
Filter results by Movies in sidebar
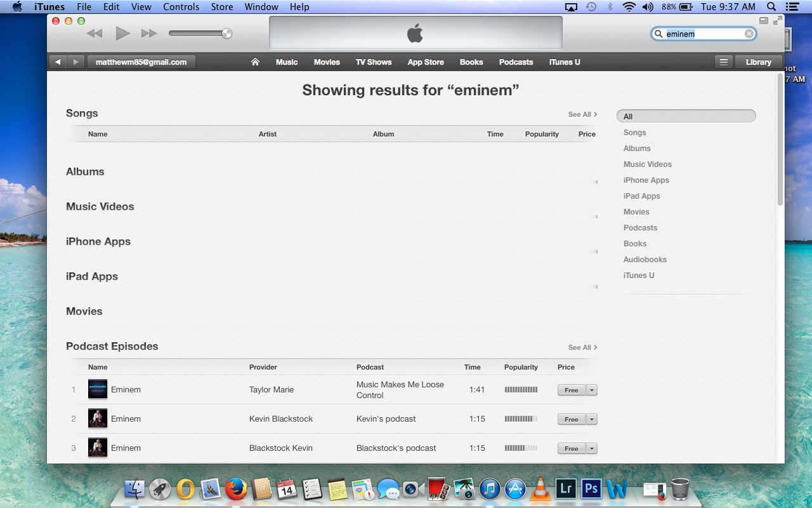point(636,211)
